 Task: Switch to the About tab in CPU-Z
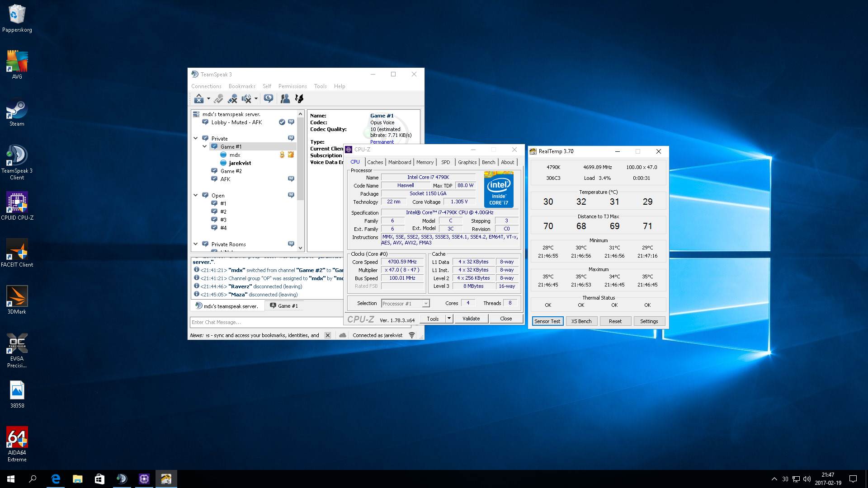click(507, 162)
